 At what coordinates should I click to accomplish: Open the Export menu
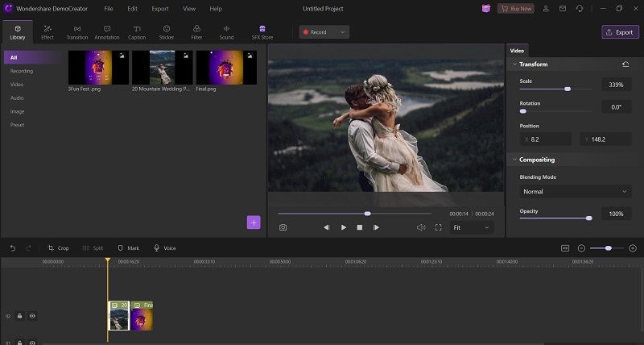pos(160,9)
